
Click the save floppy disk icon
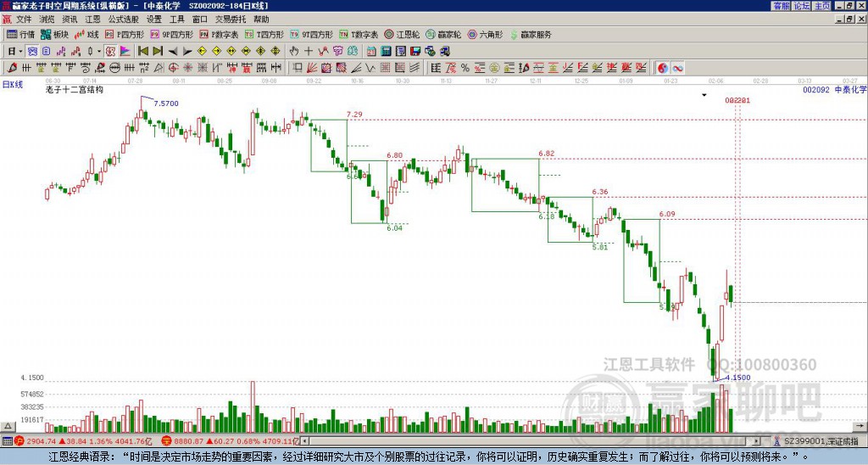pos(415,52)
